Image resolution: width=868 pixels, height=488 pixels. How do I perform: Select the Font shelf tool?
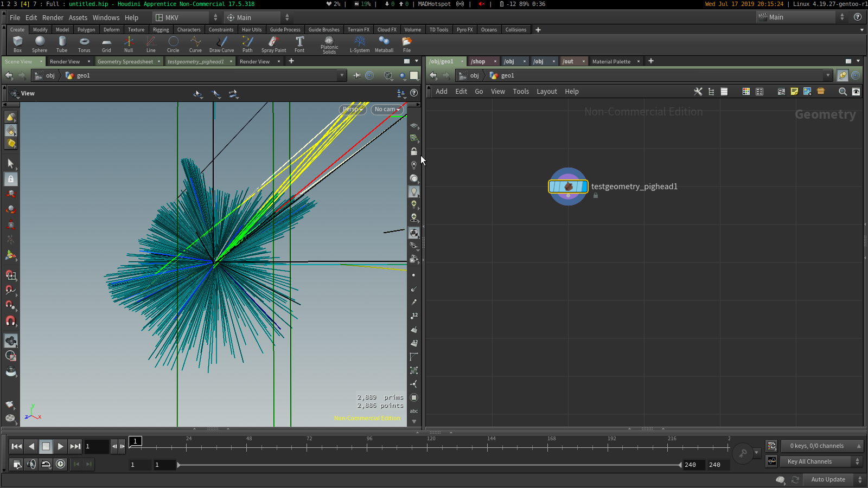(299, 44)
